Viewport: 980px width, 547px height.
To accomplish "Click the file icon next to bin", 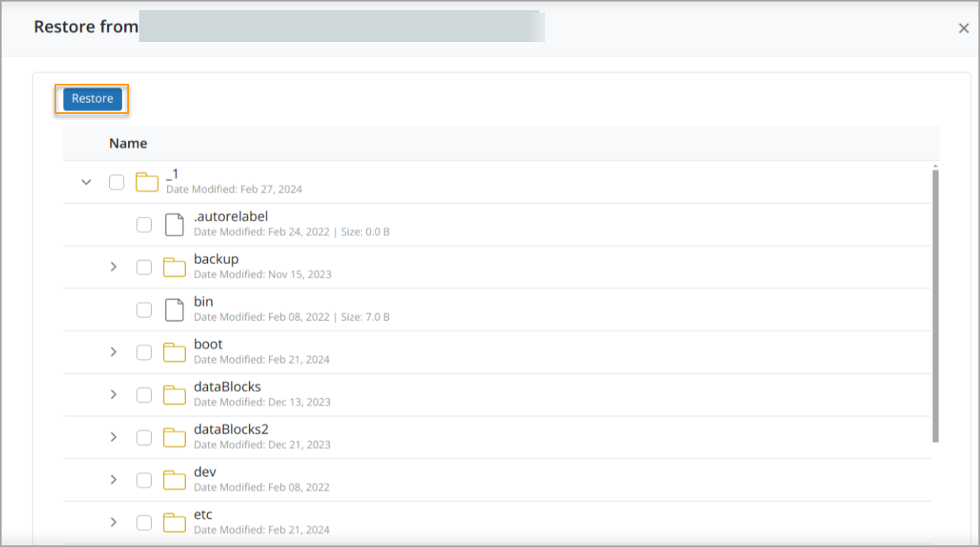I will tap(175, 309).
